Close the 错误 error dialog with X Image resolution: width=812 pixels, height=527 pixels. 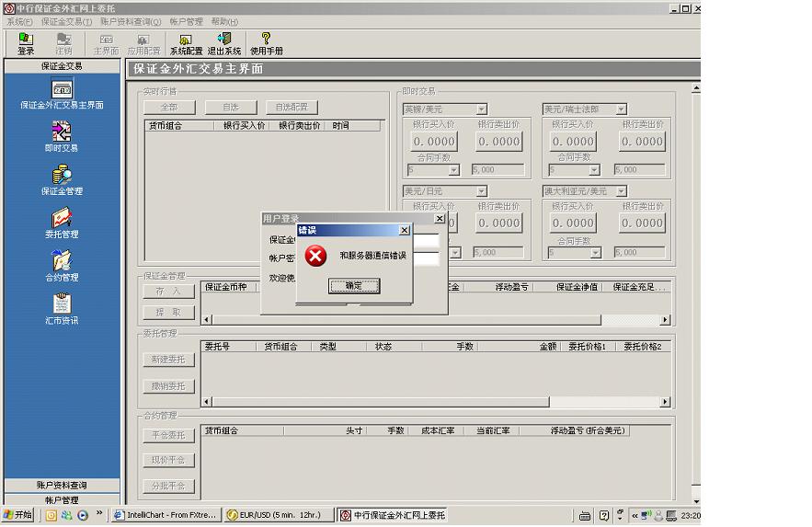click(404, 230)
